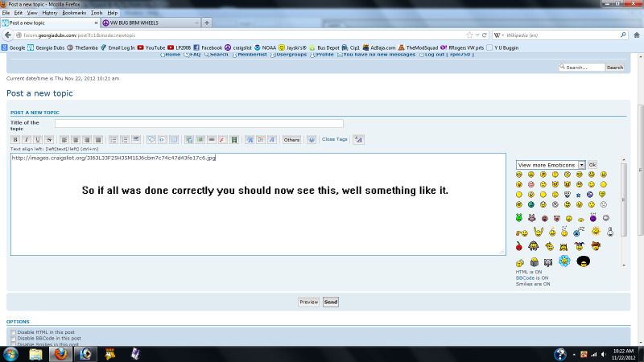This screenshot has height=362, width=644.
Task: Open the TheSamba bookmark
Action: (83, 47)
